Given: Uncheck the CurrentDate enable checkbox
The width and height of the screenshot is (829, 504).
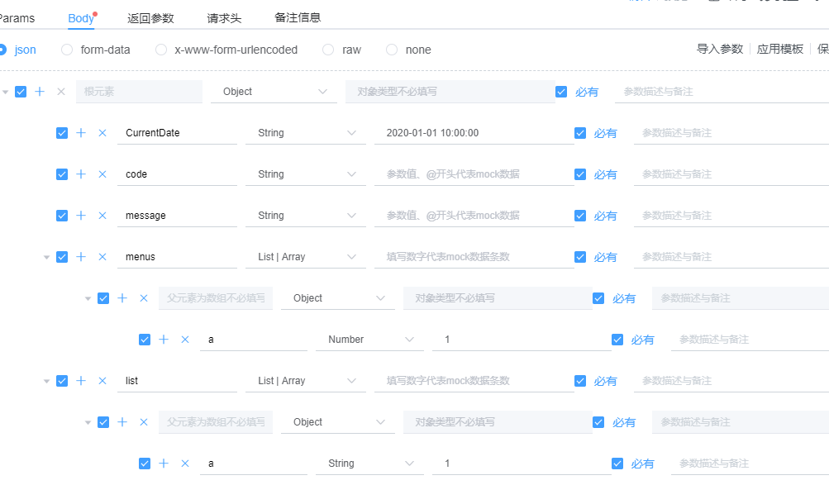Looking at the screenshot, I should tap(61, 132).
